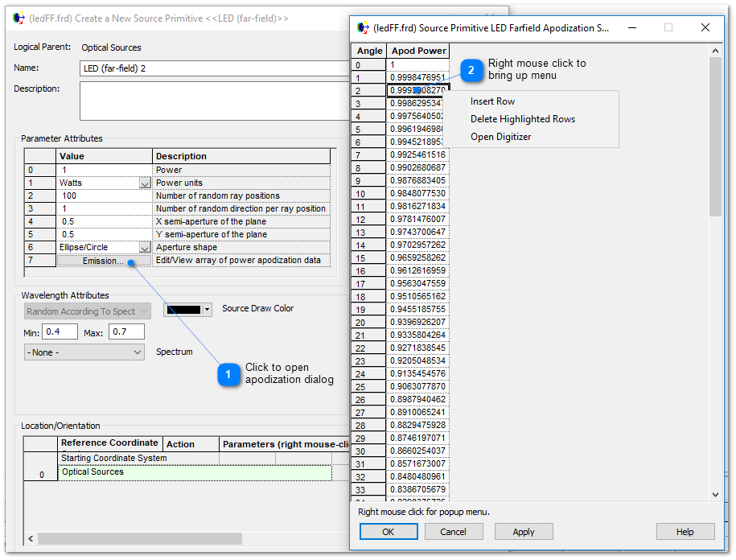Close the apodization dialog window
Viewport: 736px width, 560px height.
(x=705, y=27)
